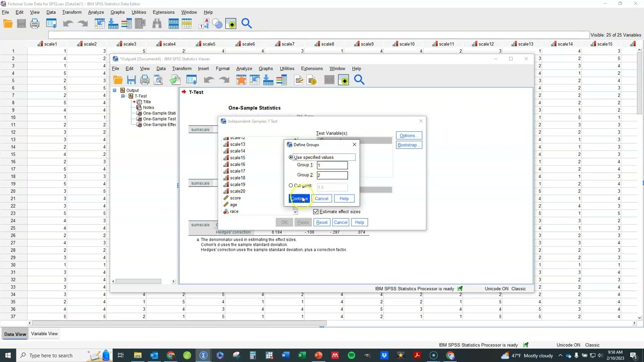The width and height of the screenshot is (644, 362).
Task: Click the Save icon in Statistics Viewer toolbar
Action: 131,80
